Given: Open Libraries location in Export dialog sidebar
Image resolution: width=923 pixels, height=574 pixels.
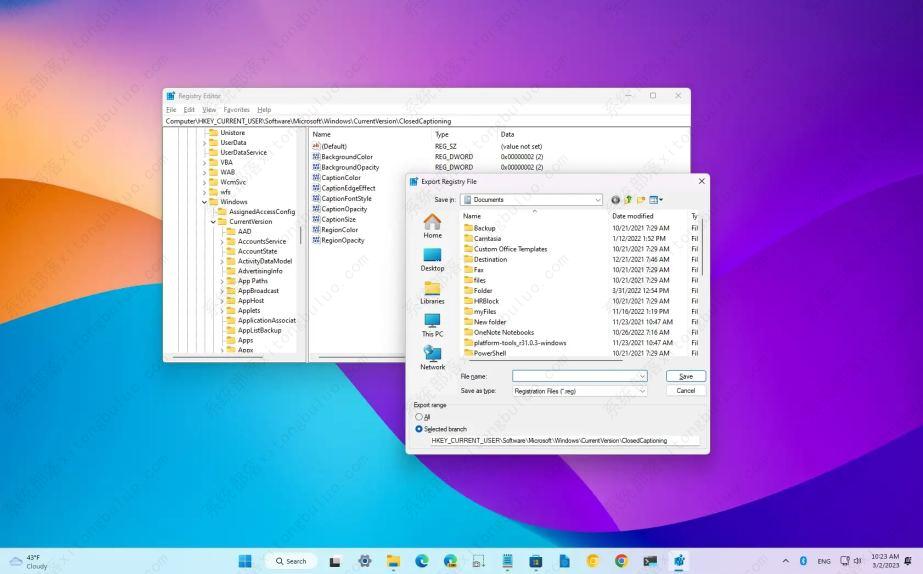Looking at the screenshot, I should 432,292.
